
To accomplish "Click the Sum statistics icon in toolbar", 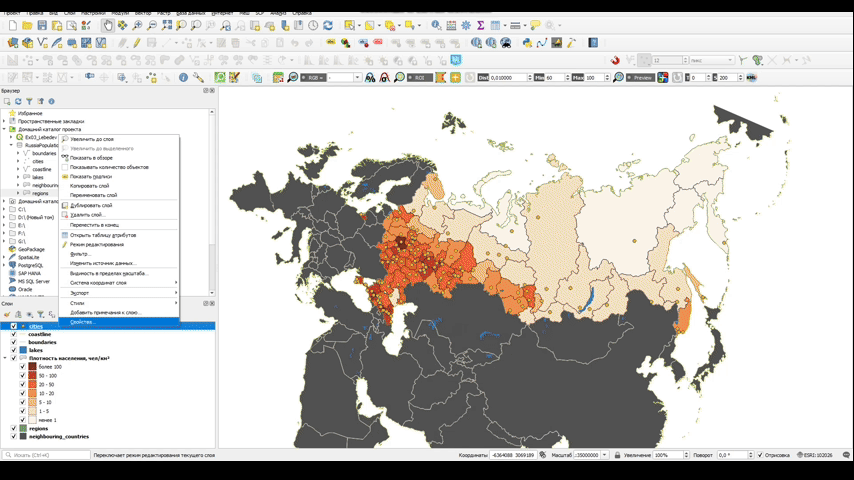I will click(x=481, y=25).
